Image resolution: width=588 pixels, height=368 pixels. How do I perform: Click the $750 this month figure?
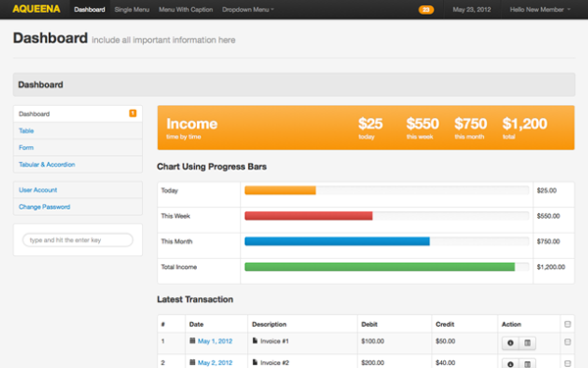point(470,124)
